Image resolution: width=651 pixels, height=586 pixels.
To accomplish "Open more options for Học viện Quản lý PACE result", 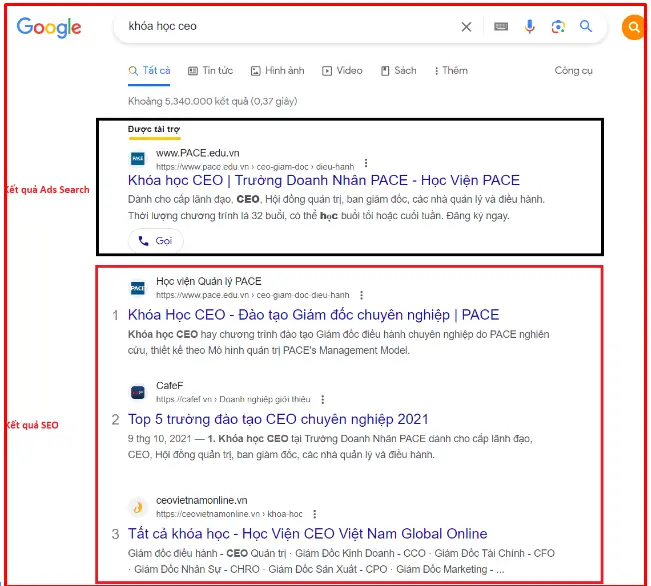I will [362, 295].
